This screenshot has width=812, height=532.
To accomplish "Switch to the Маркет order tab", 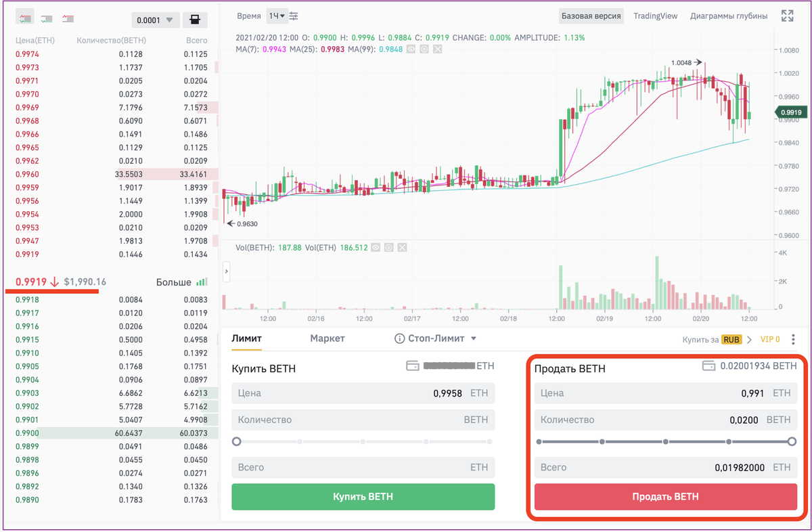I will point(328,338).
